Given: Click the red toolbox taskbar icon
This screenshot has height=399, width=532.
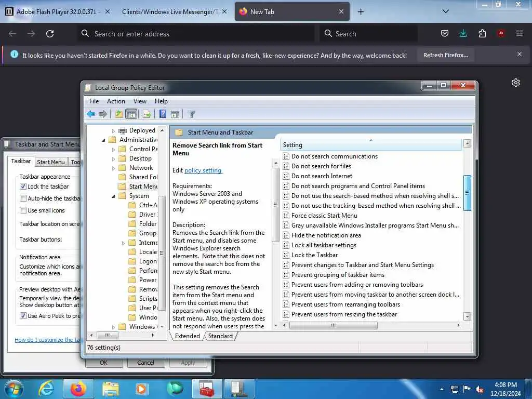Looking at the screenshot, I should pos(206,389).
